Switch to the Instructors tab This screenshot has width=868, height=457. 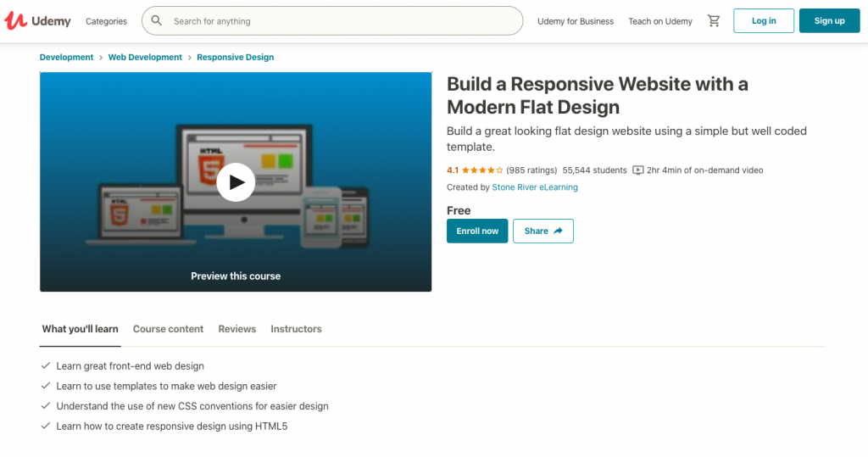(x=296, y=329)
